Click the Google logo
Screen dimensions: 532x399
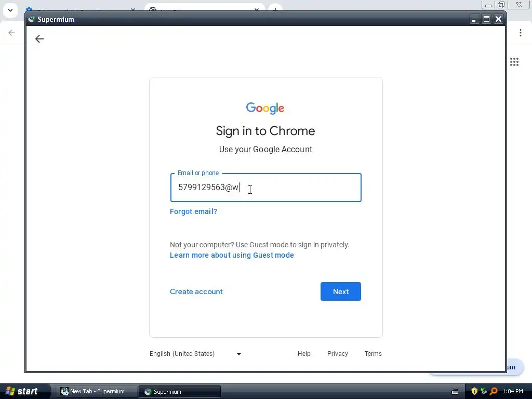click(x=265, y=108)
